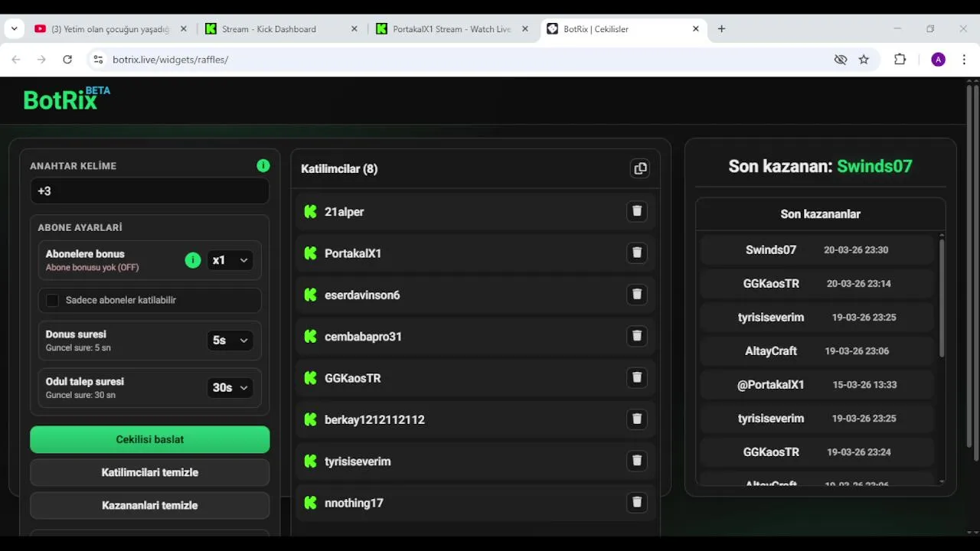Open the browser Extensions puzzle icon
Image resolution: width=980 pixels, height=551 pixels.
900,60
